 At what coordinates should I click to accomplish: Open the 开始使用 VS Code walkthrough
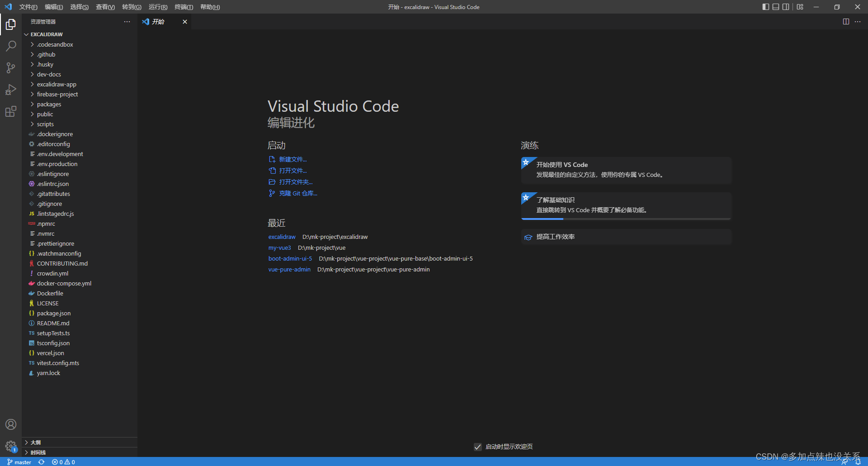(x=626, y=170)
